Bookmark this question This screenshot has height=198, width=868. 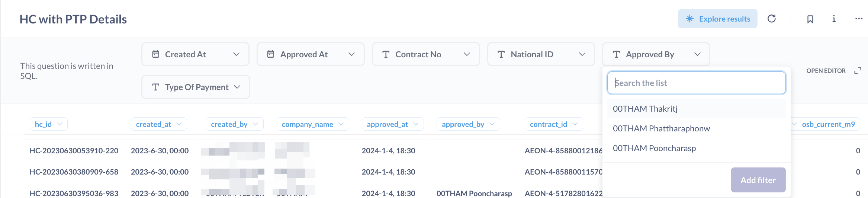[x=810, y=19]
